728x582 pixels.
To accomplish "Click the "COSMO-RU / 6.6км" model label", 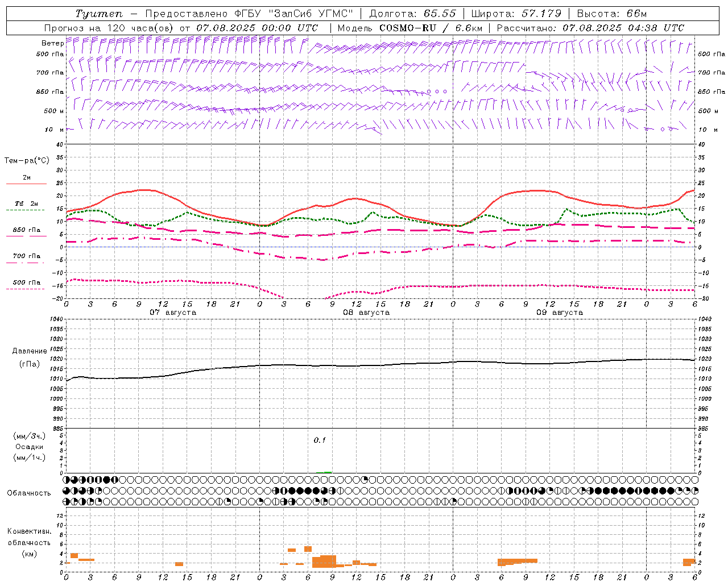I will coord(431,28).
